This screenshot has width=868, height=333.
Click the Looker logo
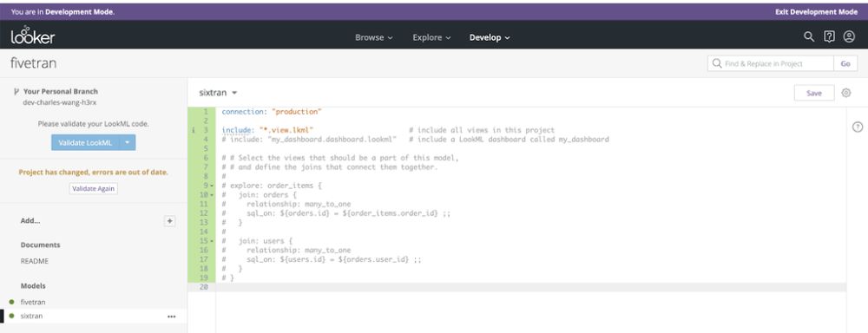(33, 35)
